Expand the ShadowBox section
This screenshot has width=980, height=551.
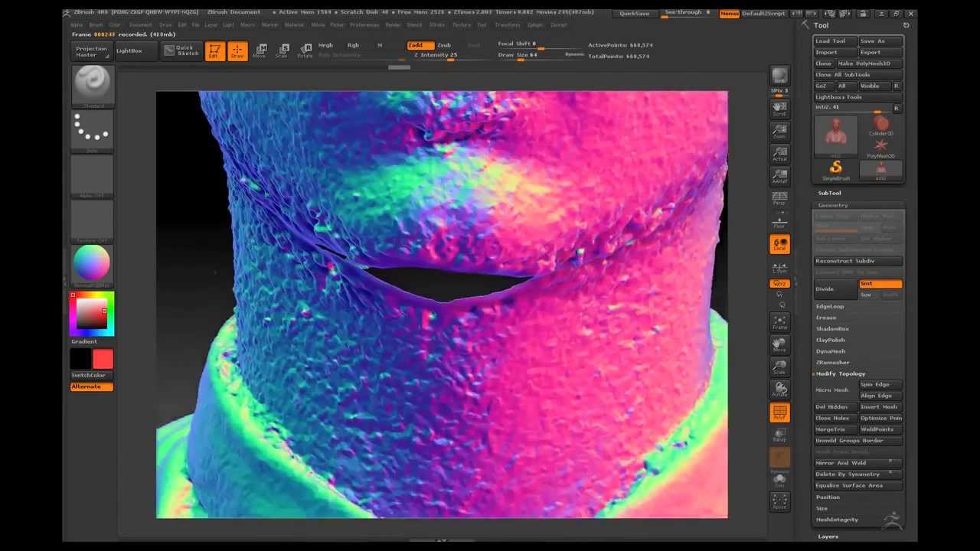coord(832,328)
